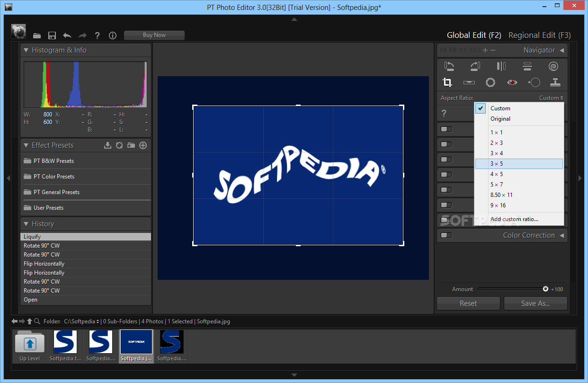588x383 pixels.
Task: Click the open folder icon in top toolbar
Action: click(37, 36)
